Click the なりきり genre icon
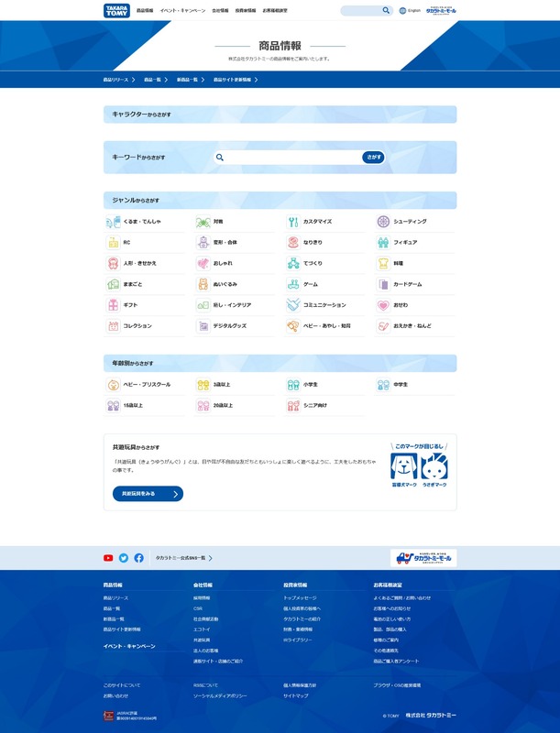560x733 pixels. pos(293,243)
